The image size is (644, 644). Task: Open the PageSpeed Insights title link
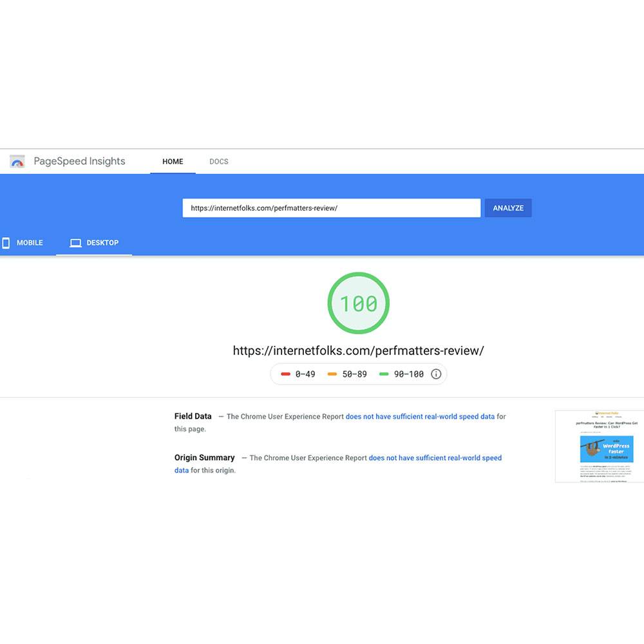79,161
